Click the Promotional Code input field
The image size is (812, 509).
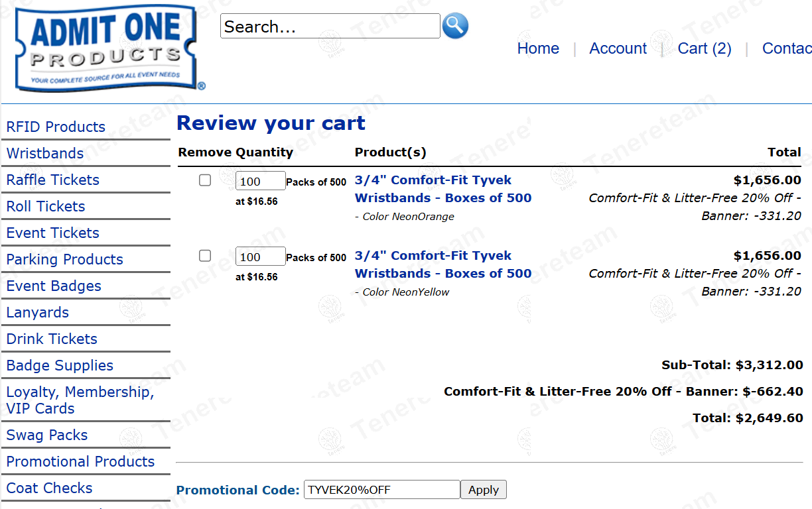(x=381, y=490)
